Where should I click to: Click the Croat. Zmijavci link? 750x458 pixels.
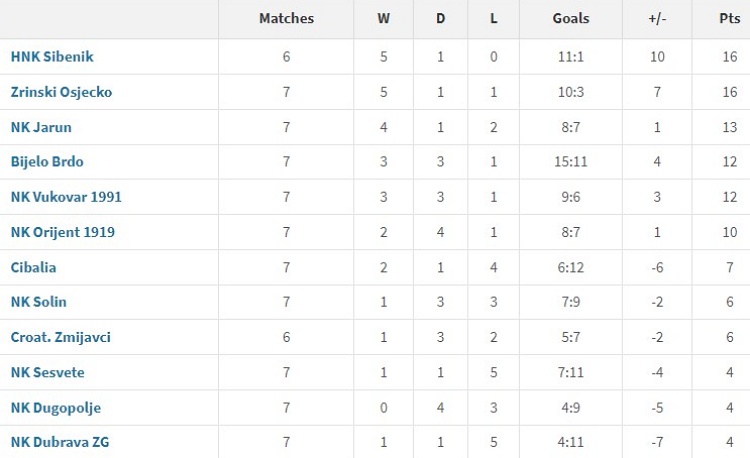click(61, 338)
